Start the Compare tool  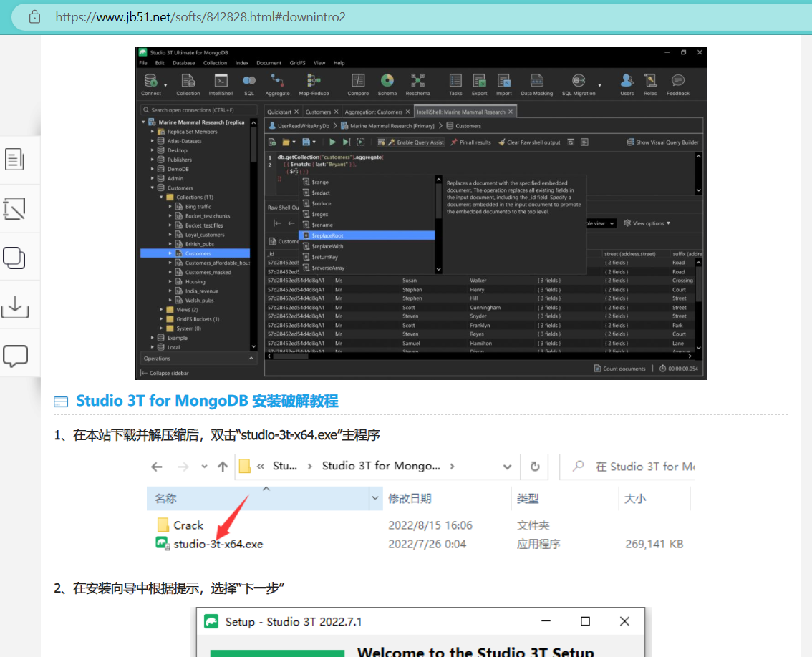click(358, 82)
